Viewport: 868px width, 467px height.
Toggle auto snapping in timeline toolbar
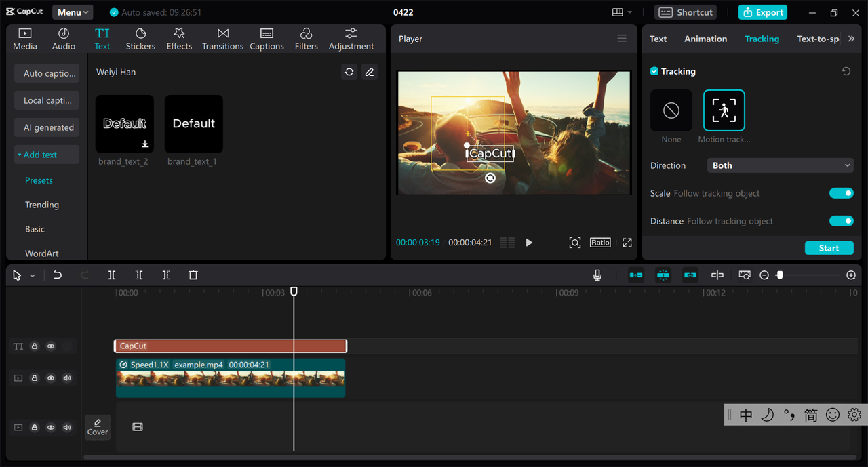click(663, 275)
